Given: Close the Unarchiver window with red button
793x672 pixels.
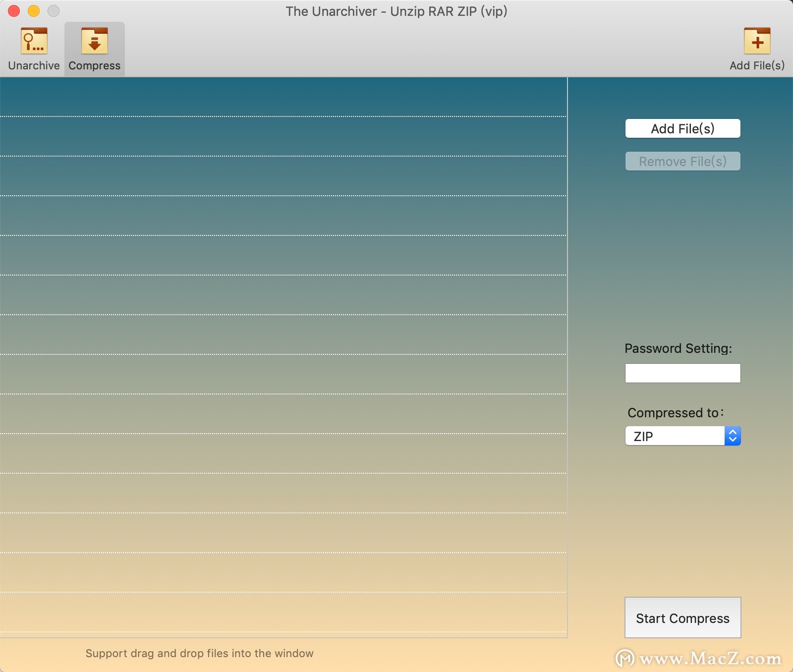Looking at the screenshot, I should pos(14,10).
